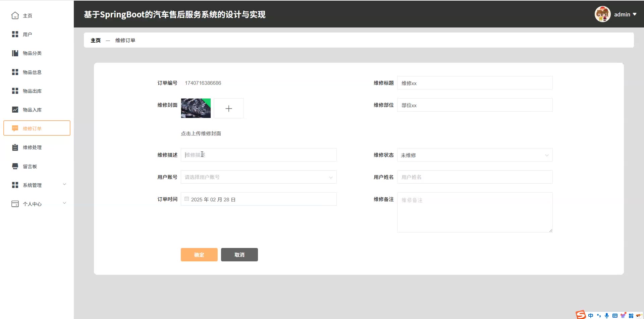Click the microphone icon in IME toolbar
The width and height of the screenshot is (644, 319).
tap(606, 315)
